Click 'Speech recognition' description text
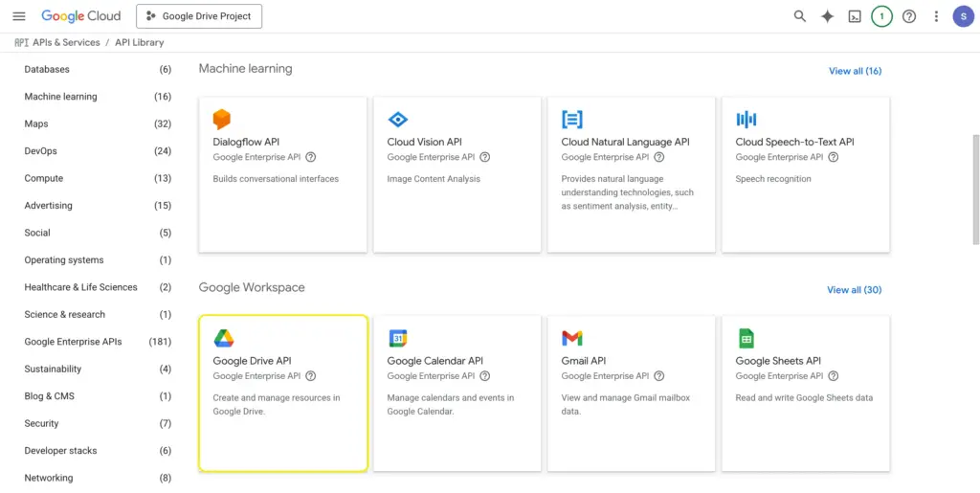The height and width of the screenshot is (493, 980). click(x=773, y=179)
